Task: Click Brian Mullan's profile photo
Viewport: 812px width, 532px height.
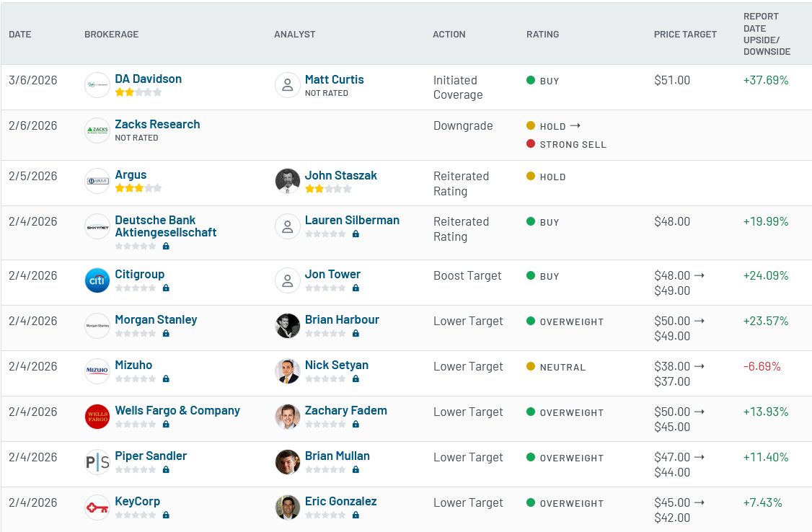Action: (x=288, y=462)
